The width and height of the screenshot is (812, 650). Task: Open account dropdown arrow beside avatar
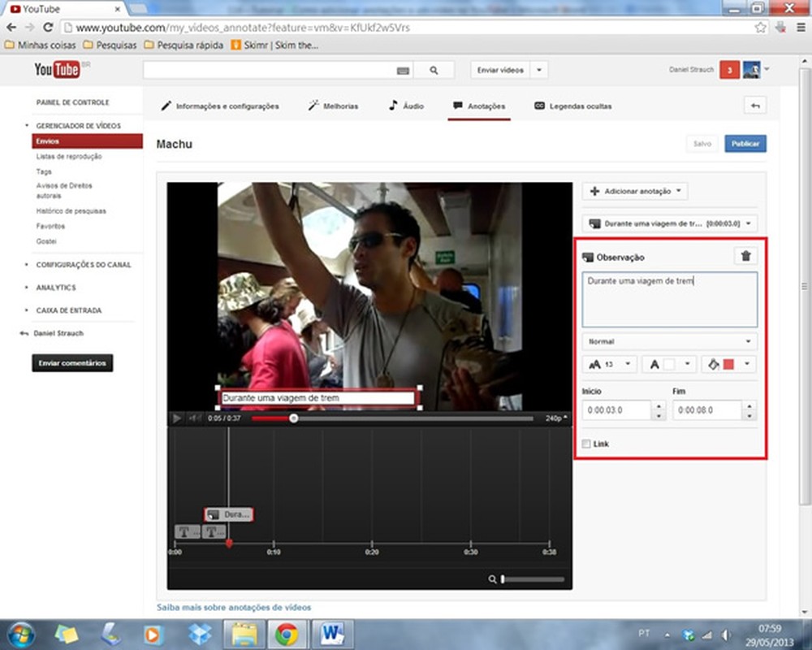[x=767, y=69]
